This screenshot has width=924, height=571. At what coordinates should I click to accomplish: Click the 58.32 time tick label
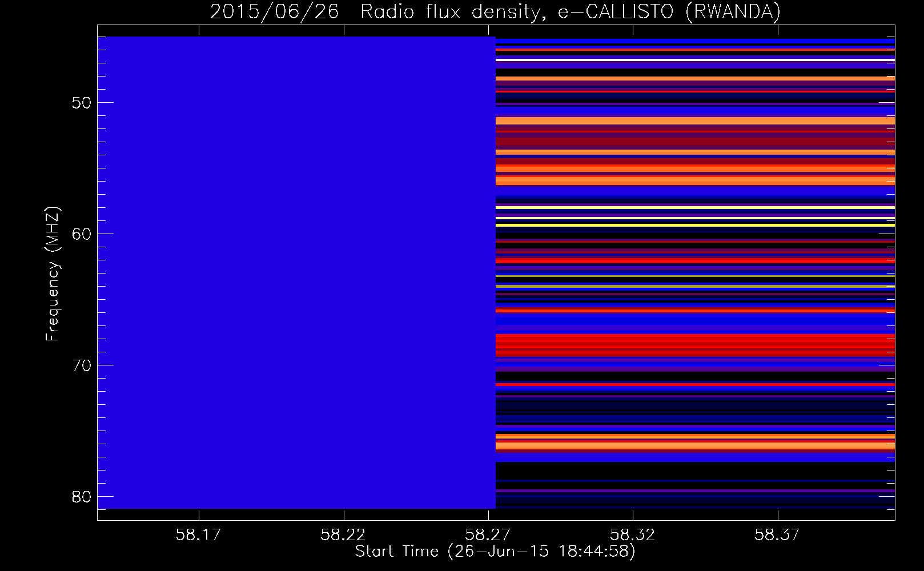click(632, 534)
